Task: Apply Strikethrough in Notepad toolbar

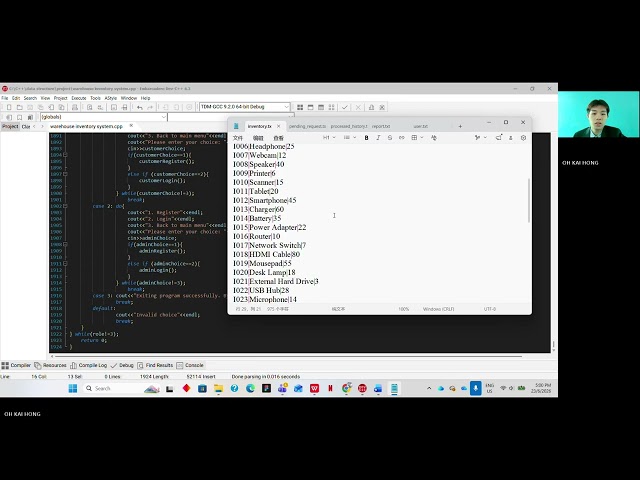Action: tap(390, 138)
